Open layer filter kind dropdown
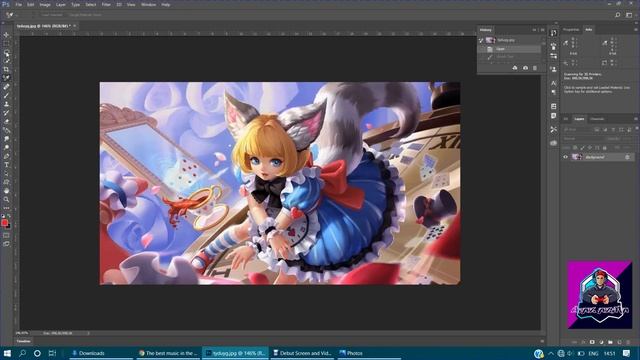This screenshot has height=360, width=640. (x=577, y=129)
